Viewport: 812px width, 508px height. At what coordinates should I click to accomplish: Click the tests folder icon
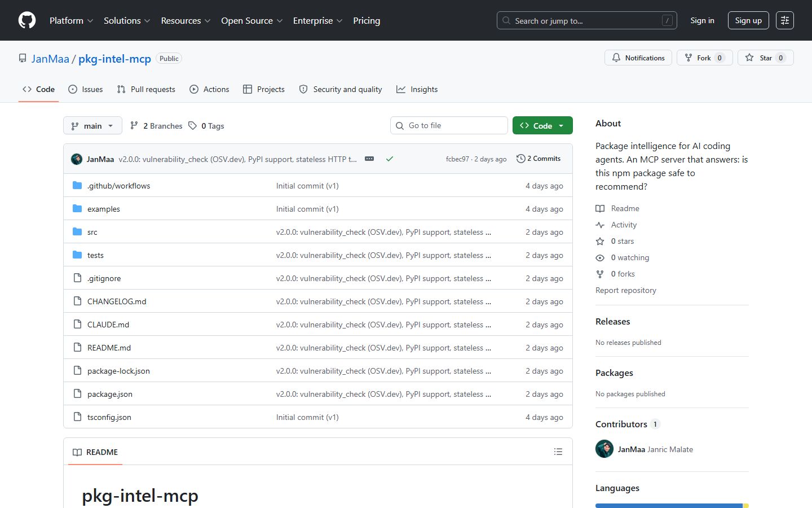[77, 255]
